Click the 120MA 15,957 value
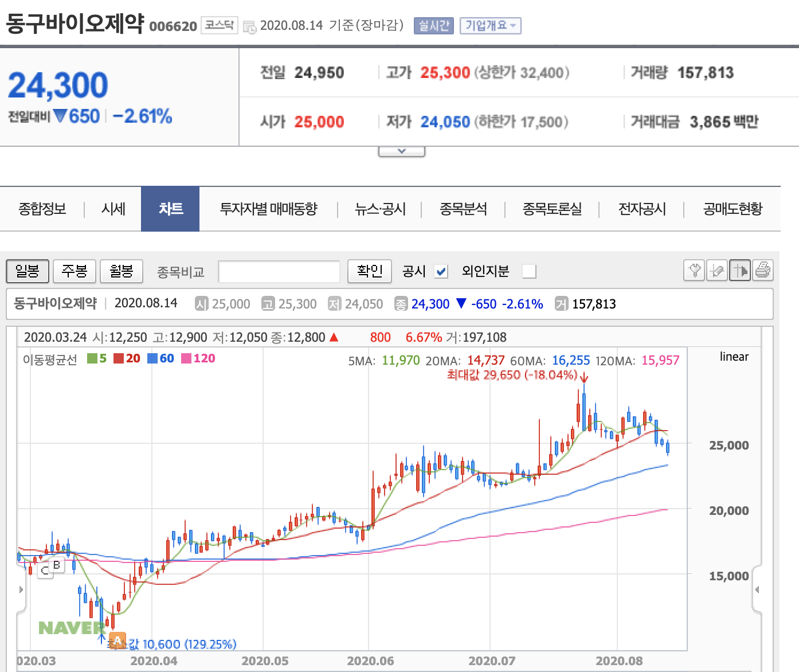Screen dimensions: 799x672 click(660, 361)
